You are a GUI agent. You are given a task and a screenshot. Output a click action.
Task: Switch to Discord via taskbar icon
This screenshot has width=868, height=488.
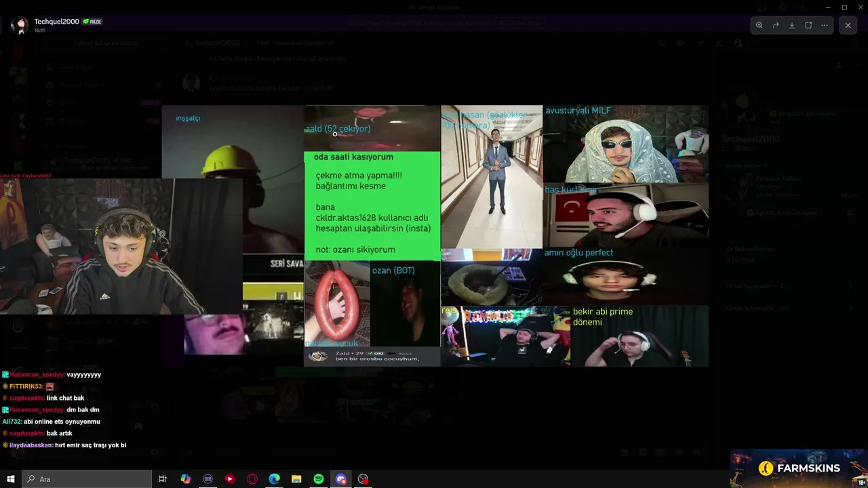point(341,479)
